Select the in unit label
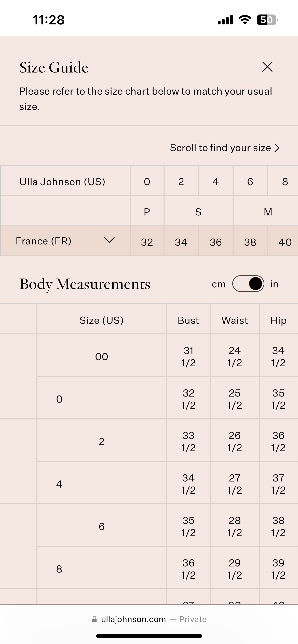This screenshot has height=644, width=298. pos(274,284)
